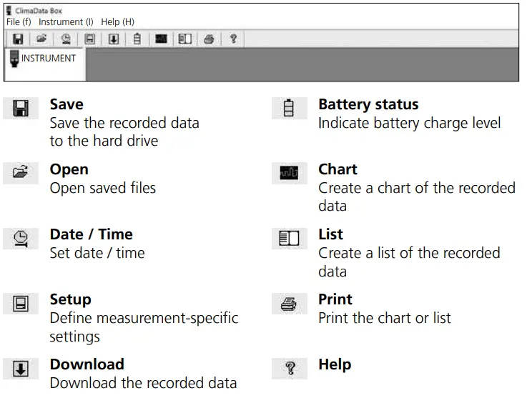This screenshot has width=532, height=408.
Task: Open the Instrument (I) menu
Action: pyautogui.click(x=66, y=22)
